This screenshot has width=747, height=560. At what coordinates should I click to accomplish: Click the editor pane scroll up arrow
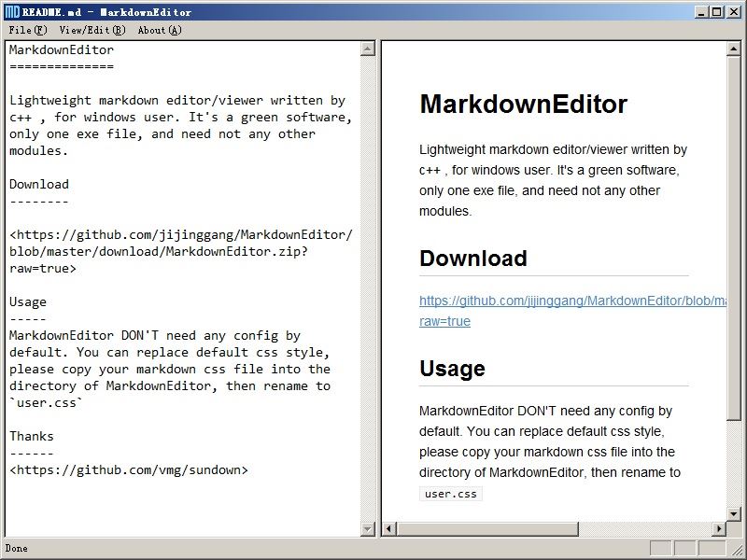coord(367,49)
